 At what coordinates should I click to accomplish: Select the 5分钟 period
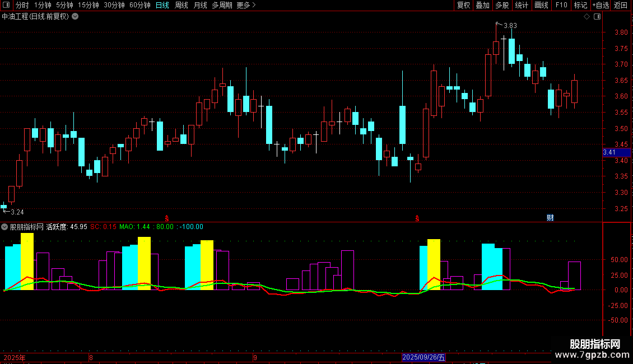pyautogui.click(x=64, y=5)
